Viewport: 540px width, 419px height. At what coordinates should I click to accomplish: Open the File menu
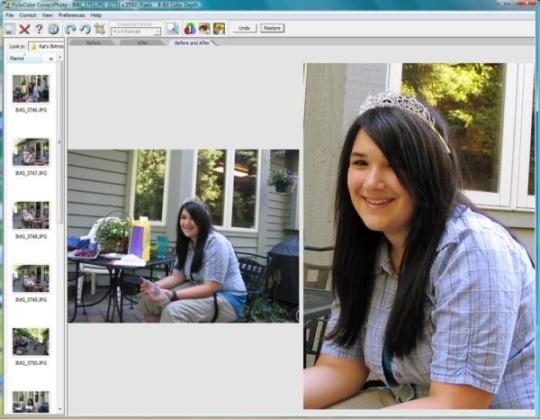(x=10, y=15)
